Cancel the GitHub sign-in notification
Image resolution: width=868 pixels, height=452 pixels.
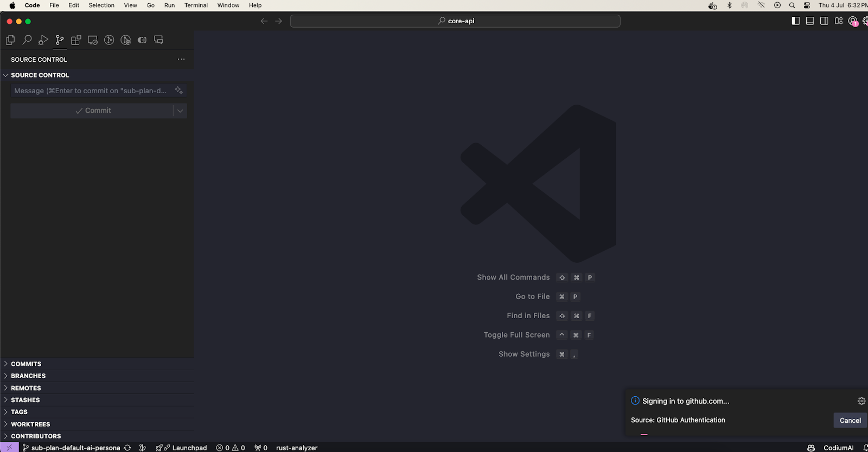click(x=850, y=421)
